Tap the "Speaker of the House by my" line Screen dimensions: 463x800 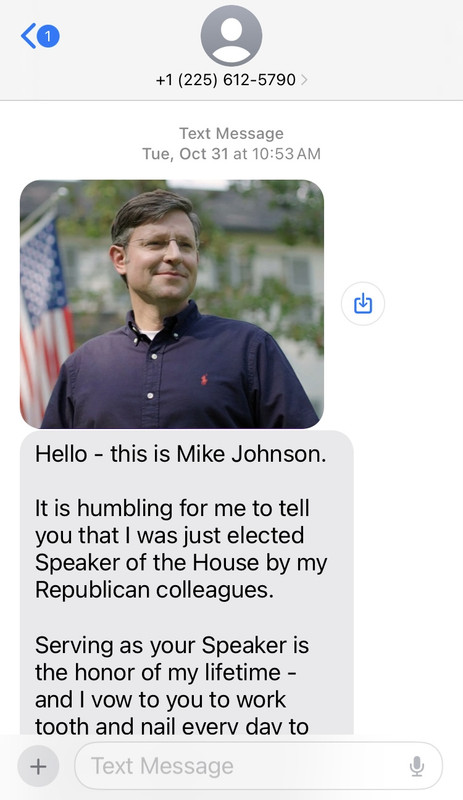pos(181,563)
